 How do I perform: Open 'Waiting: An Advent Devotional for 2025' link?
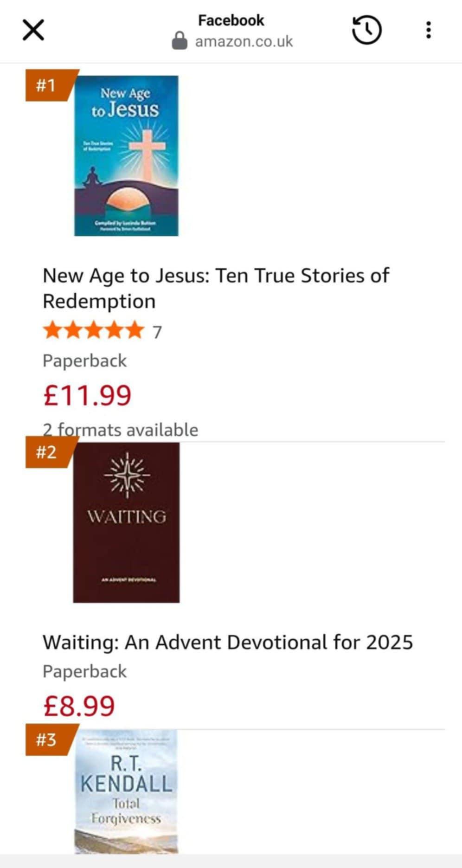pyautogui.click(x=227, y=643)
